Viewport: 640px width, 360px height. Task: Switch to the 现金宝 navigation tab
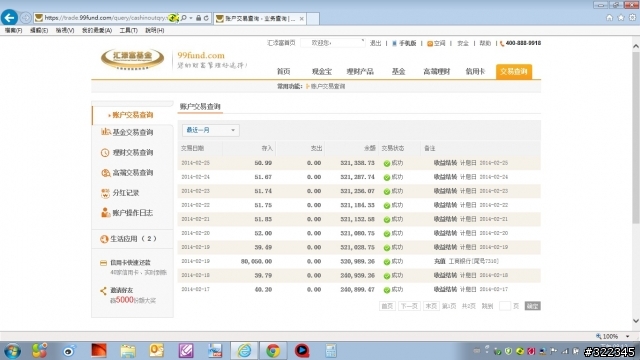point(322,71)
